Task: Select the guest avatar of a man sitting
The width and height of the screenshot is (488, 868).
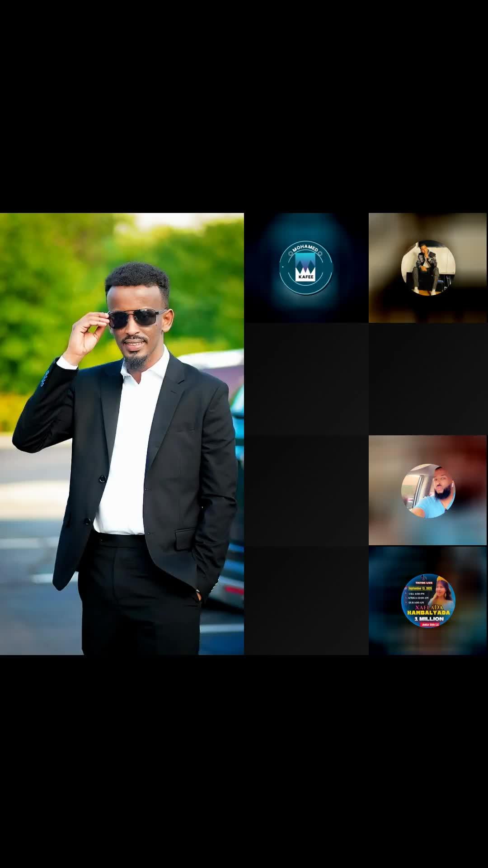Action: 428,268
